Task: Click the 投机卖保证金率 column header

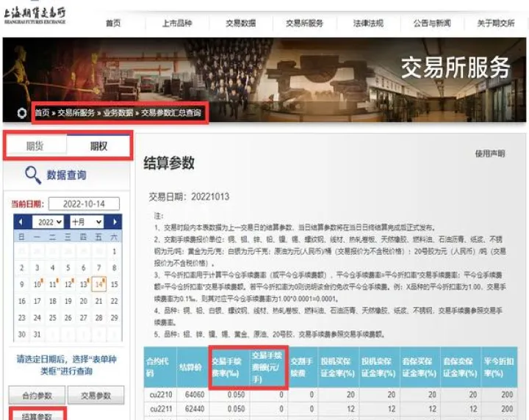Action: pos(378,367)
